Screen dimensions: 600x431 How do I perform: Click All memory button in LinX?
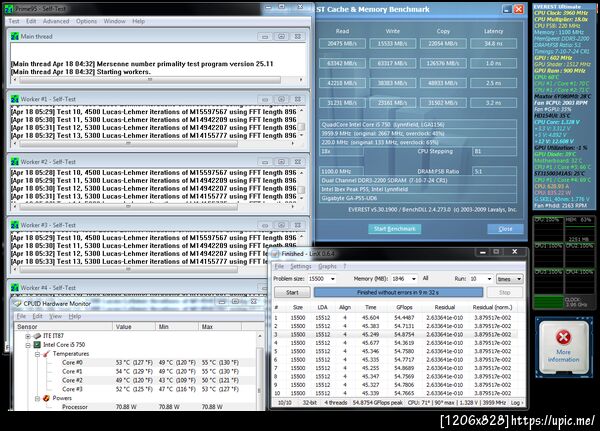click(426, 278)
